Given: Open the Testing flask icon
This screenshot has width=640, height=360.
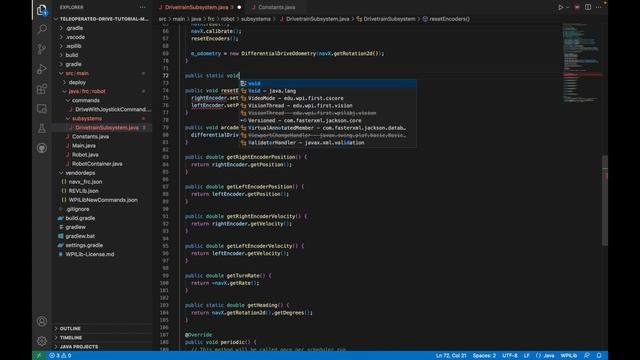Looking at the screenshot, I should [x=42, y=129].
